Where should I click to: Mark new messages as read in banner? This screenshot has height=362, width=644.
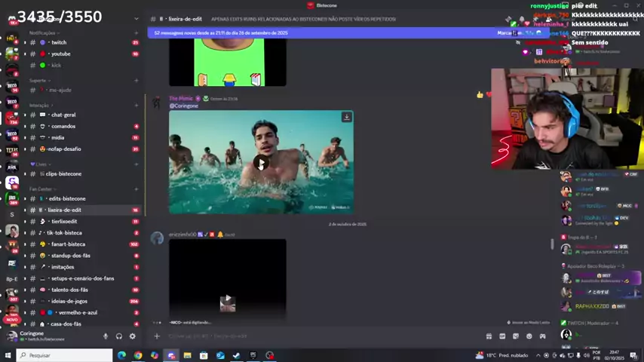click(505, 33)
